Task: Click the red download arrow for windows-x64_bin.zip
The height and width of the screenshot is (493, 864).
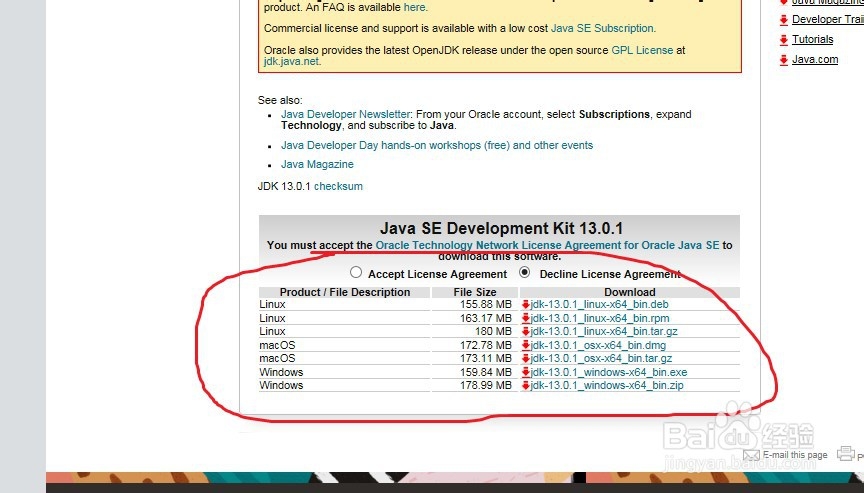Action: 526,385
